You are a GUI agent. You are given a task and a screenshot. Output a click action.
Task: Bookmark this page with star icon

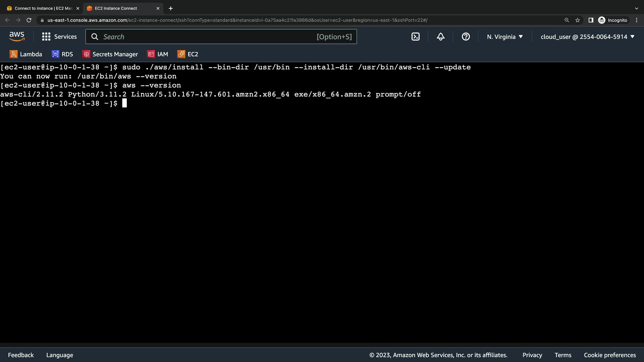tap(578, 20)
